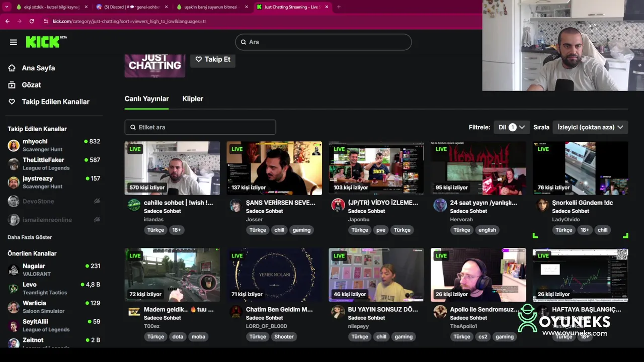Open the Zeitnot recommended channel
The image size is (644, 362).
coord(54,342)
